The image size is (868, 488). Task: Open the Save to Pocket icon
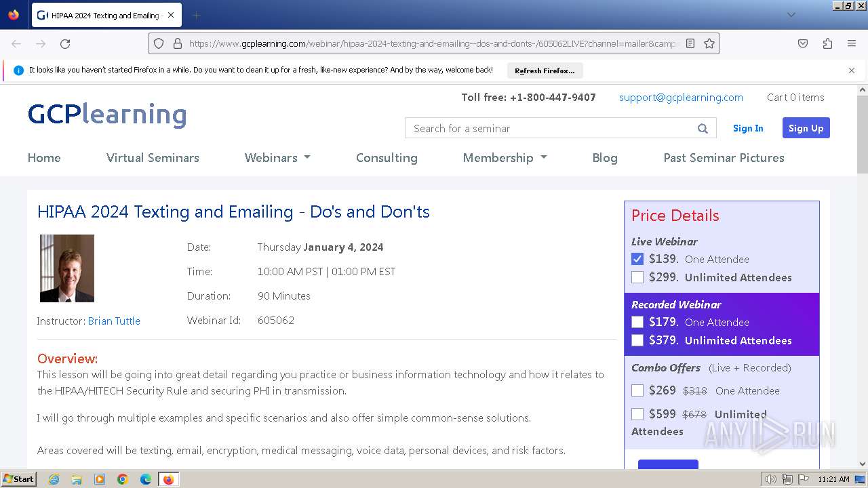tap(803, 43)
